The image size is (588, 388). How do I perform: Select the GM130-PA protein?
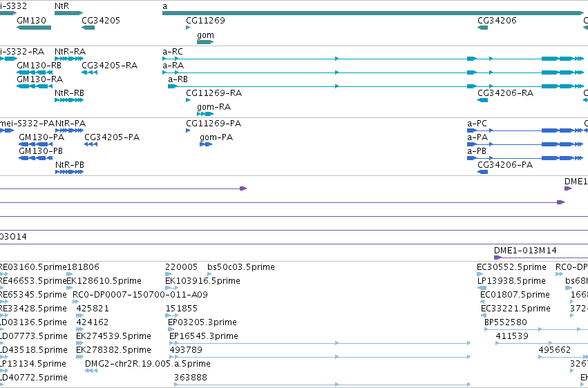pos(36,144)
